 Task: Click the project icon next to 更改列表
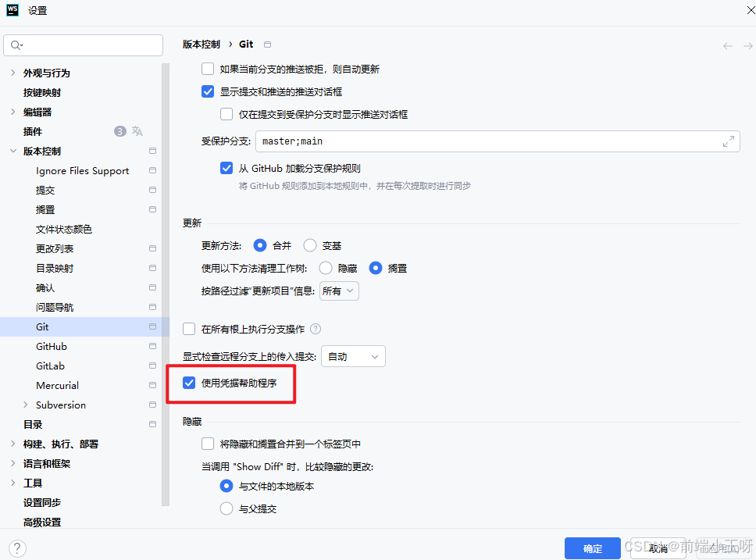pos(153,248)
